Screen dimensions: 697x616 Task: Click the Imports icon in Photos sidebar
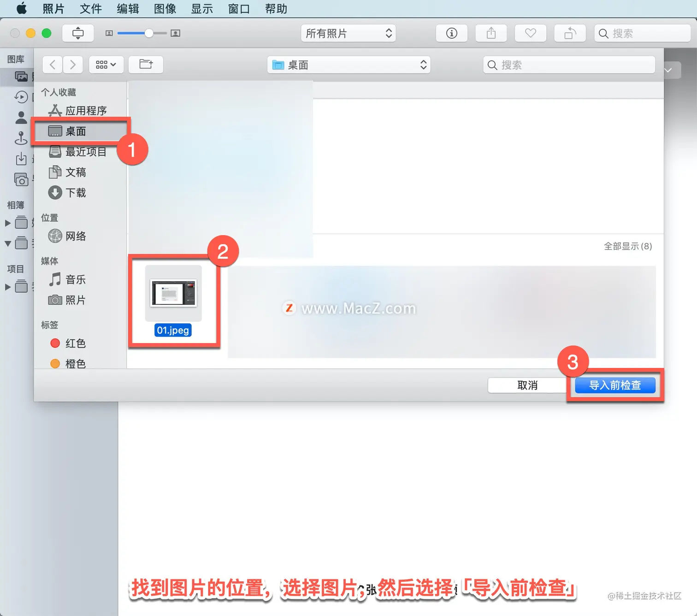point(21,159)
